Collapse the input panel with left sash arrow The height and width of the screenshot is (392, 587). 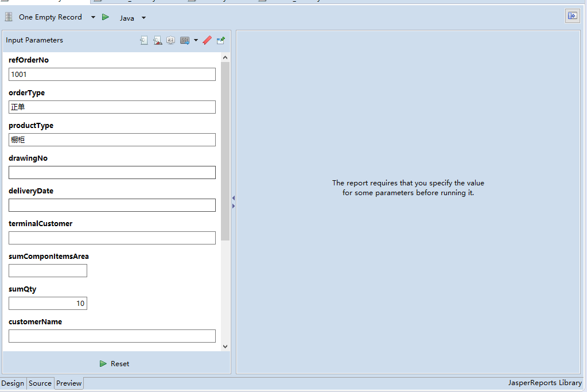coord(234,197)
